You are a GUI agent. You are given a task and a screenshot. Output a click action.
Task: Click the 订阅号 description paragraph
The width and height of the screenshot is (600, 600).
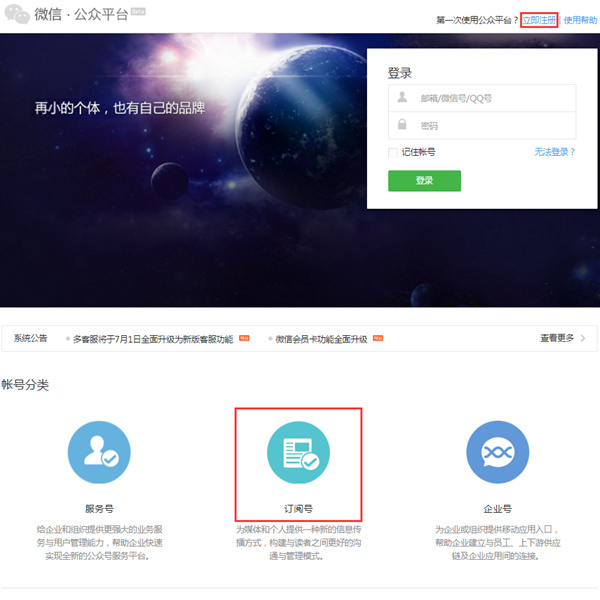coord(298,543)
